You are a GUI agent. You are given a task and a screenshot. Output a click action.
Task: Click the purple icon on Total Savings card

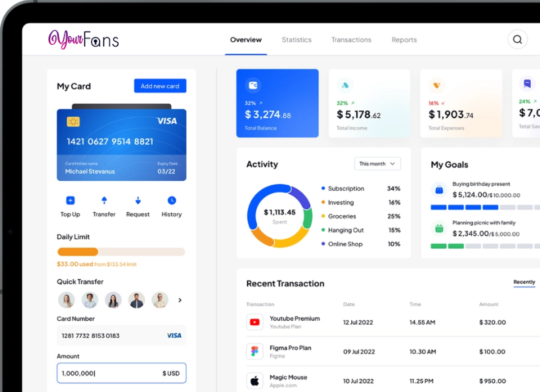527,84
